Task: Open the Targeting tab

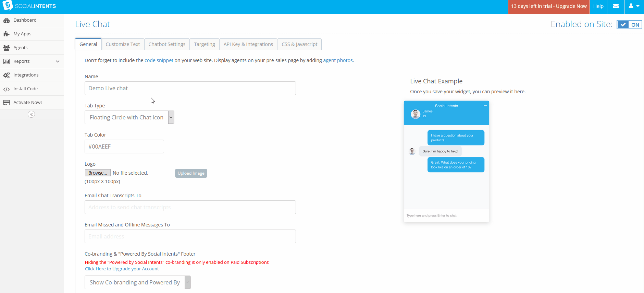Action: [205, 44]
